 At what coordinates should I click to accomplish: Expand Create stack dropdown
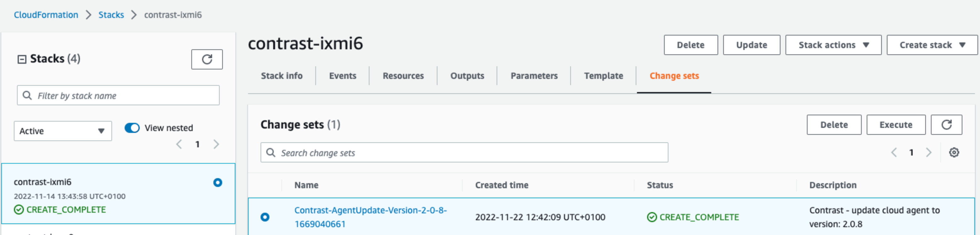pyautogui.click(x=932, y=45)
